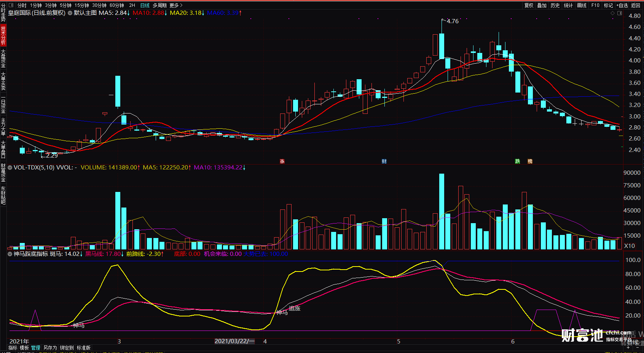Select the 5分钟 period

pos(65,5)
